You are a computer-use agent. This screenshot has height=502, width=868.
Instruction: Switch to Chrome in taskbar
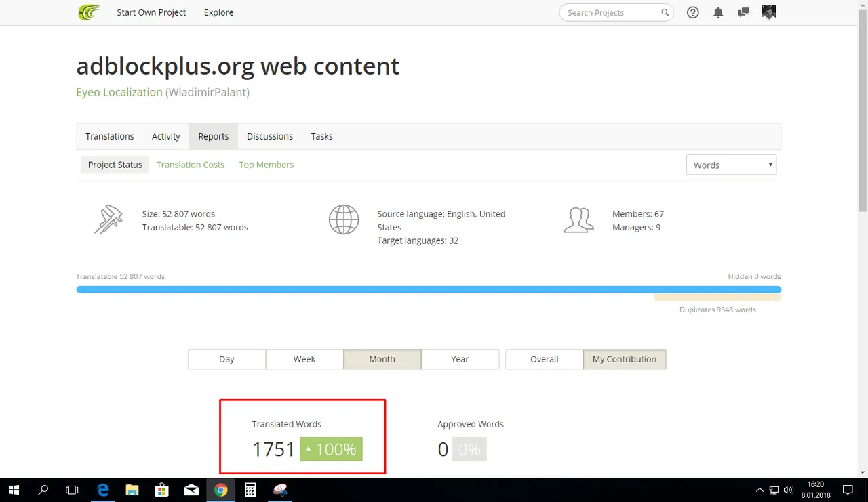(220, 490)
